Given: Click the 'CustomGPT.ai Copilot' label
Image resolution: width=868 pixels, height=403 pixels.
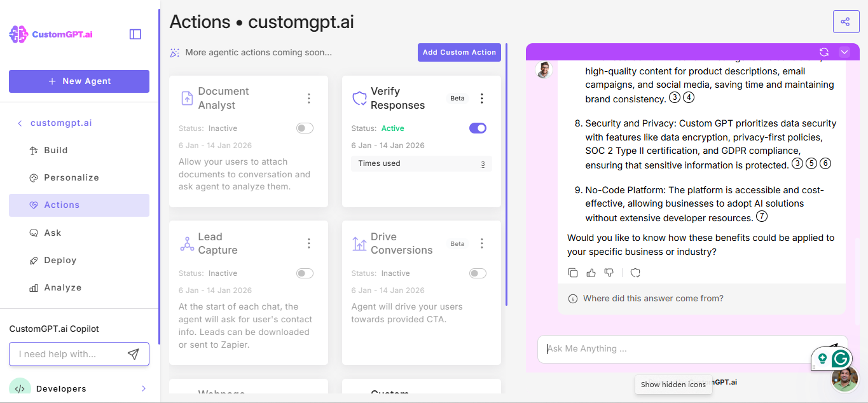Looking at the screenshot, I should (x=54, y=329).
